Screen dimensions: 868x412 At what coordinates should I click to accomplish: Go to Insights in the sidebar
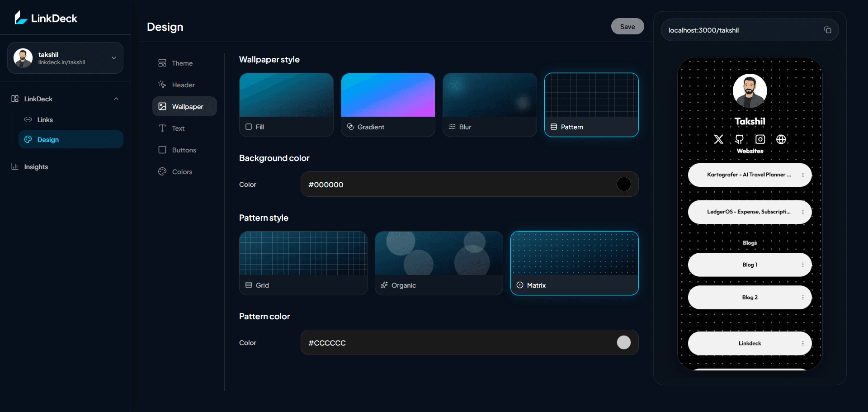coord(65,166)
